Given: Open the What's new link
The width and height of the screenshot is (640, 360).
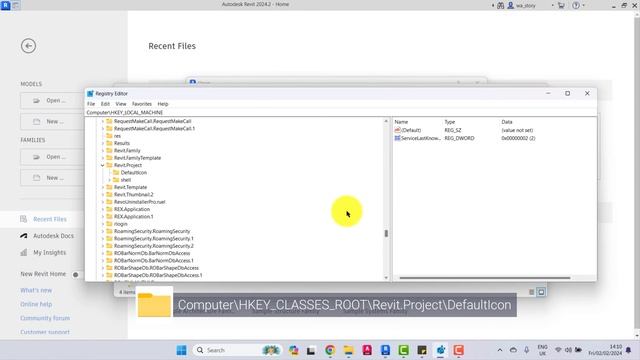Looking at the screenshot, I should 36,290.
